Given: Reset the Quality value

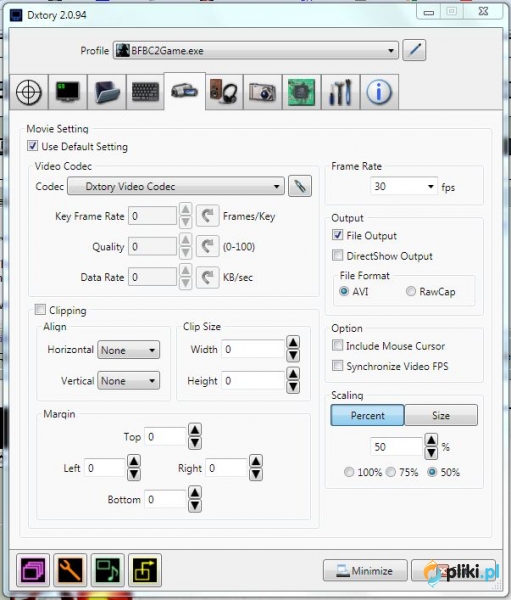Looking at the screenshot, I should click(x=207, y=246).
